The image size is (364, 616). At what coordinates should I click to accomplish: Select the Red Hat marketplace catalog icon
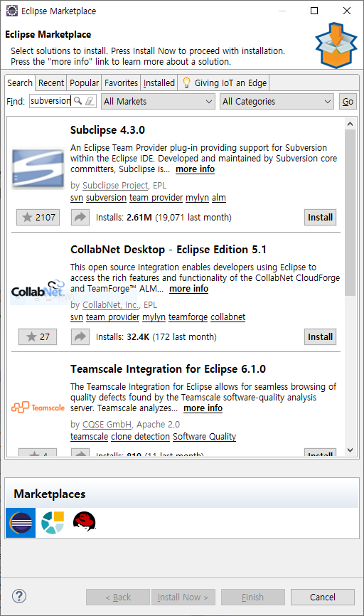point(85,521)
